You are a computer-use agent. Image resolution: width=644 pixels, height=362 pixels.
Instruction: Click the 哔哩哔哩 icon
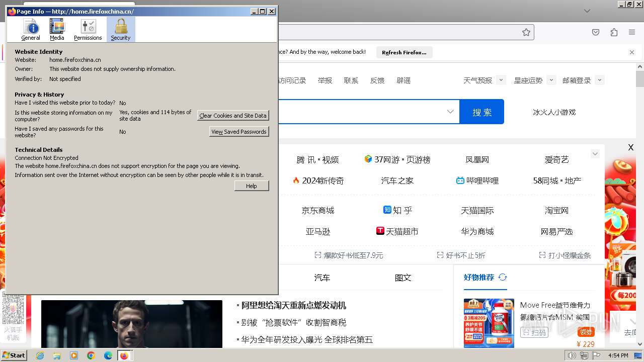point(460,180)
